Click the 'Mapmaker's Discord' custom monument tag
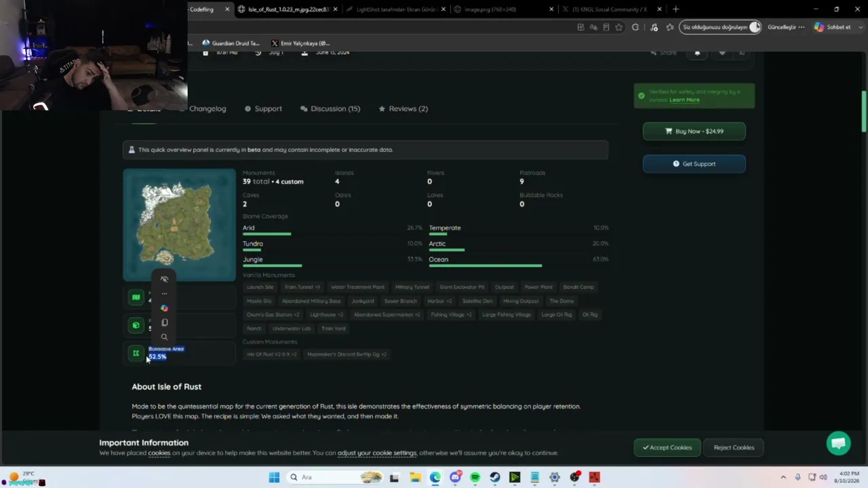The height and width of the screenshot is (488, 868). pyautogui.click(x=347, y=354)
